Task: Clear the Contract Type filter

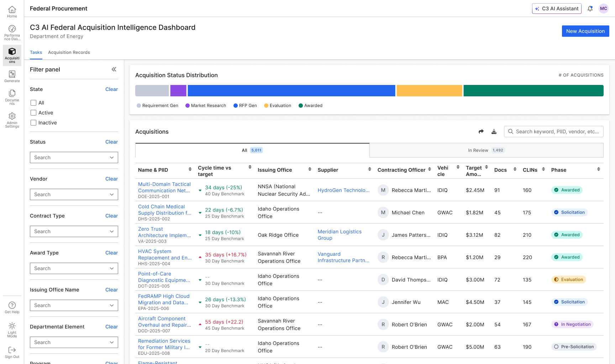Action: click(111, 216)
